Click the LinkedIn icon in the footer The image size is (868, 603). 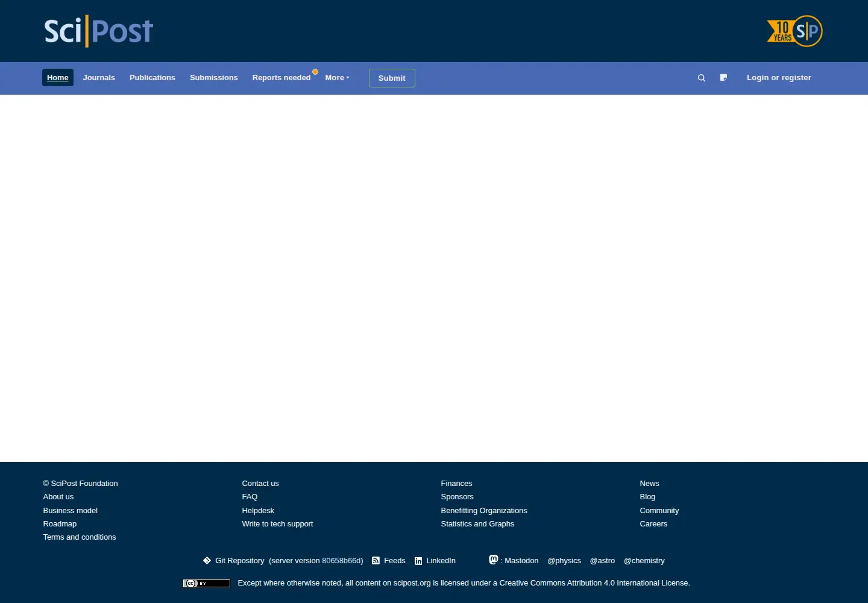(x=418, y=561)
